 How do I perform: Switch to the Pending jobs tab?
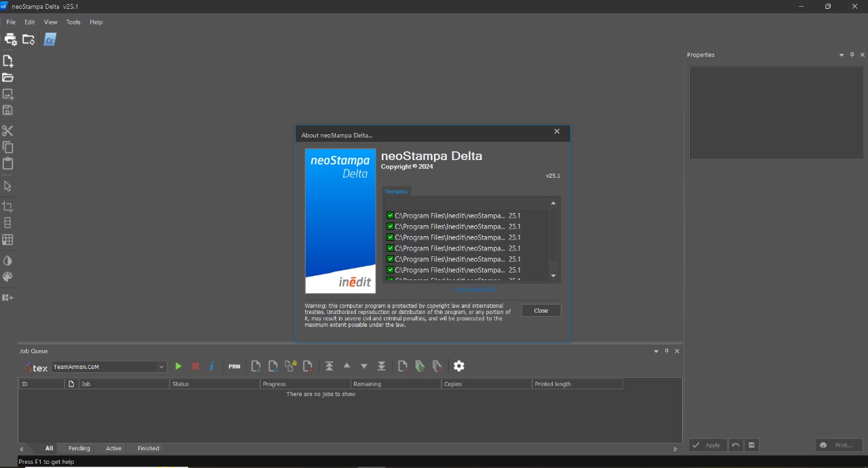[x=79, y=448]
